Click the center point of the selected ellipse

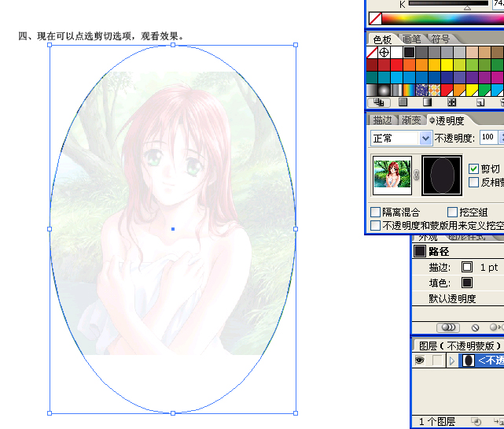coord(173,229)
